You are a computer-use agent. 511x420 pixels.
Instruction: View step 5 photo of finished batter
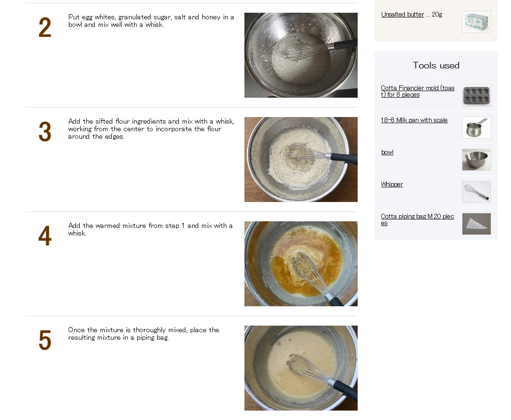pos(301,368)
